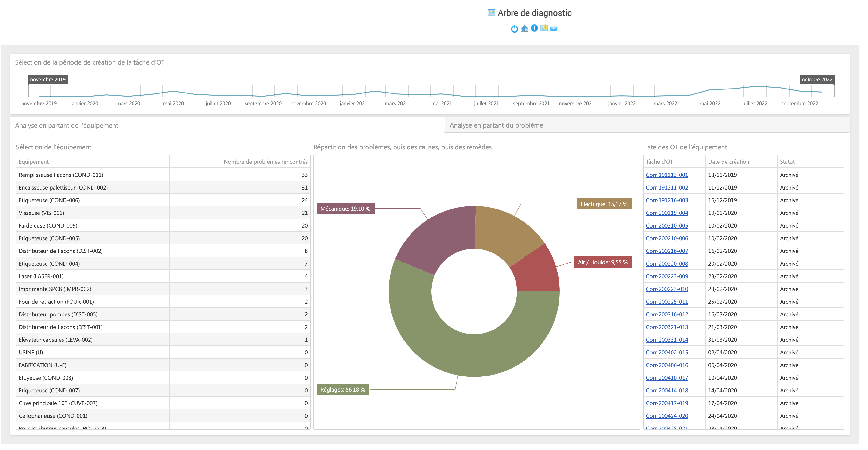Screen dimensions: 868x450
Task: Click the Electrique: 15,17 % label
Action: 604,204
